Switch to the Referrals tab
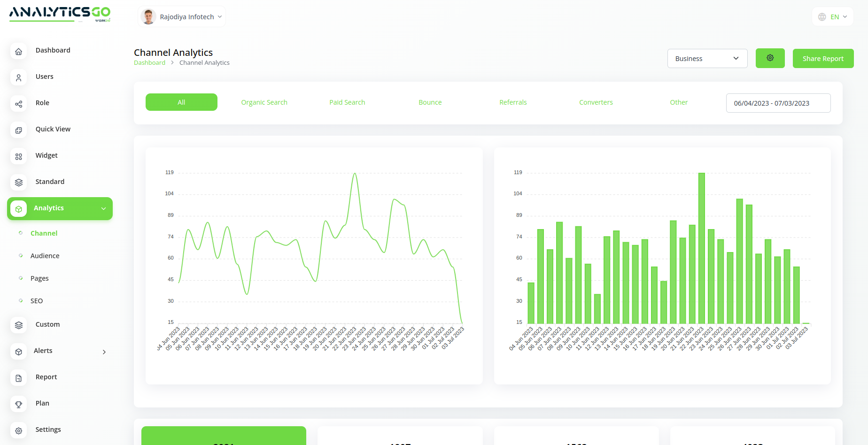 (x=513, y=102)
